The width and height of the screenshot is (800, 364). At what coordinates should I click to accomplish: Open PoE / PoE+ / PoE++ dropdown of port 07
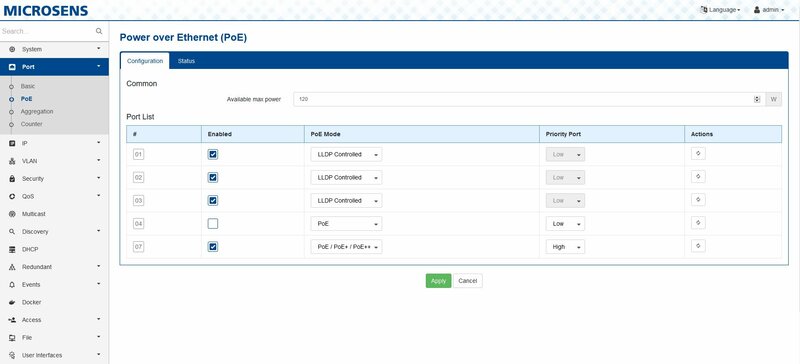[346, 247]
